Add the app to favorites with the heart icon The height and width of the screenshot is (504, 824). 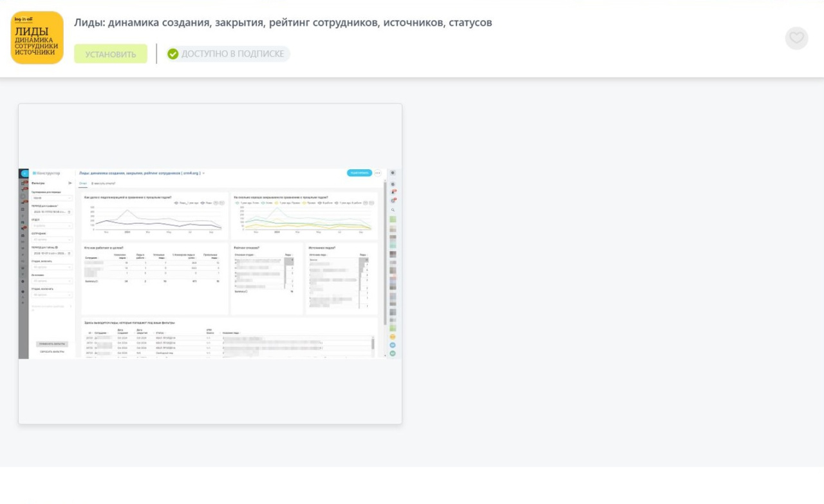click(x=796, y=38)
